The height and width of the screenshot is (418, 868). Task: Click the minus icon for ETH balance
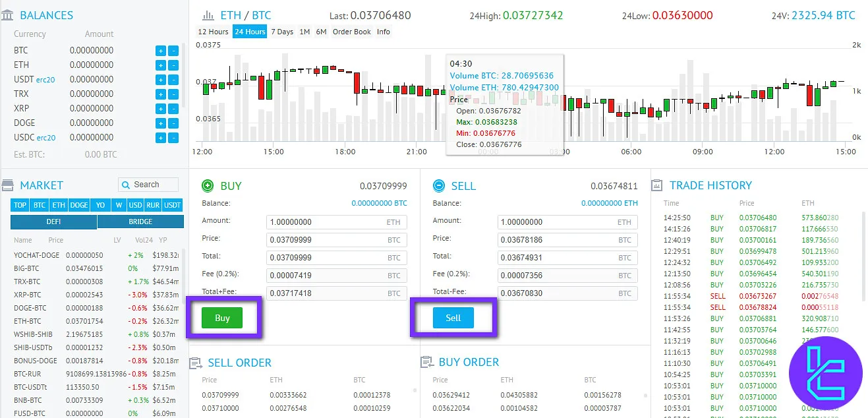(173, 65)
